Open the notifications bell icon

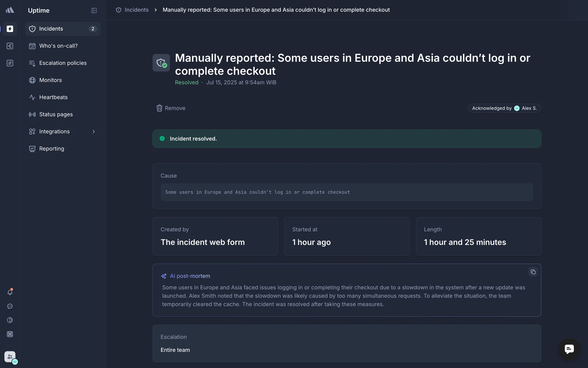[x=10, y=292]
